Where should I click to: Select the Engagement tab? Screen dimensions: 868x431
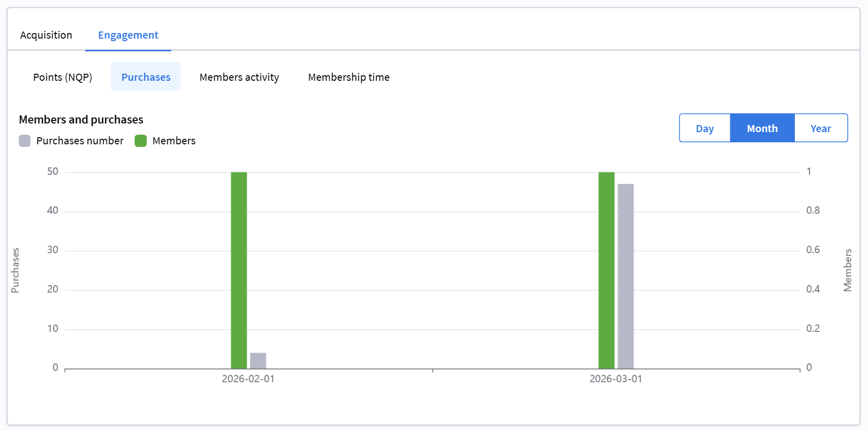click(128, 35)
